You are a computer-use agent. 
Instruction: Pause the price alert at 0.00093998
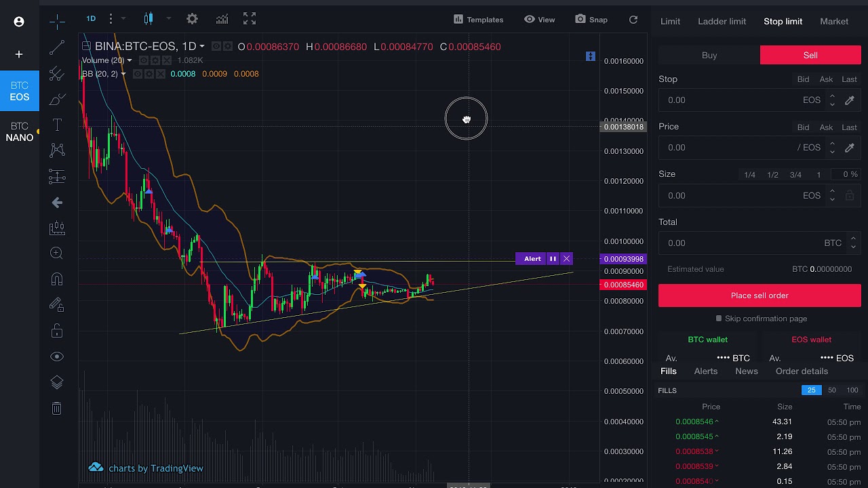pos(553,259)
